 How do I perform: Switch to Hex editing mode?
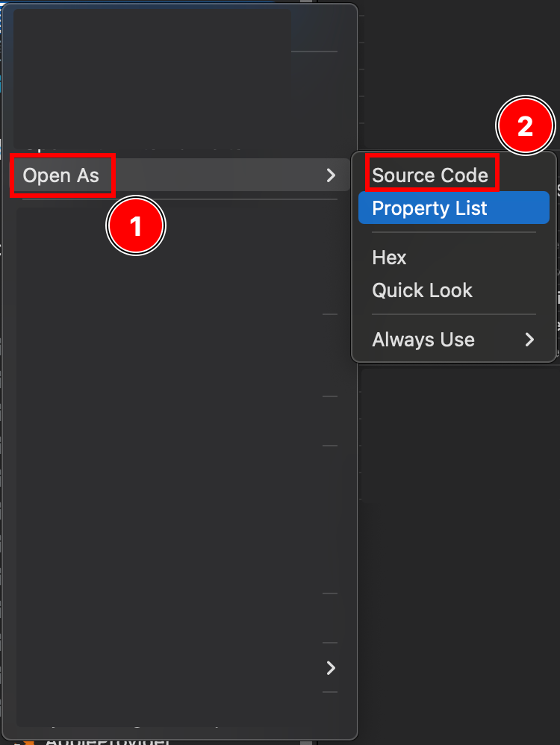click(x=389, y=257)
